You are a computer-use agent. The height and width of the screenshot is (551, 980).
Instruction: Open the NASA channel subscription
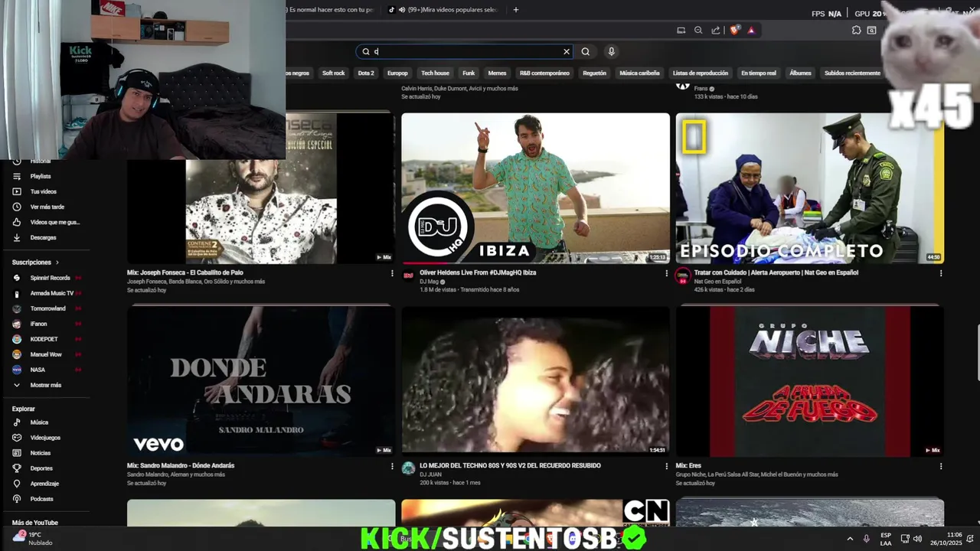point(38,370)
